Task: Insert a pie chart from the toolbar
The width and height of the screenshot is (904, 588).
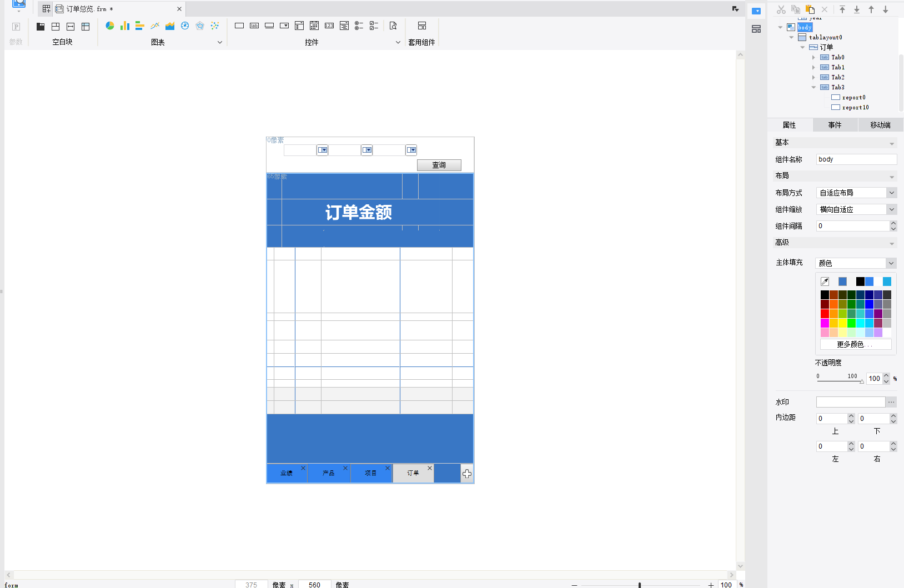Action: coord(110,26)
